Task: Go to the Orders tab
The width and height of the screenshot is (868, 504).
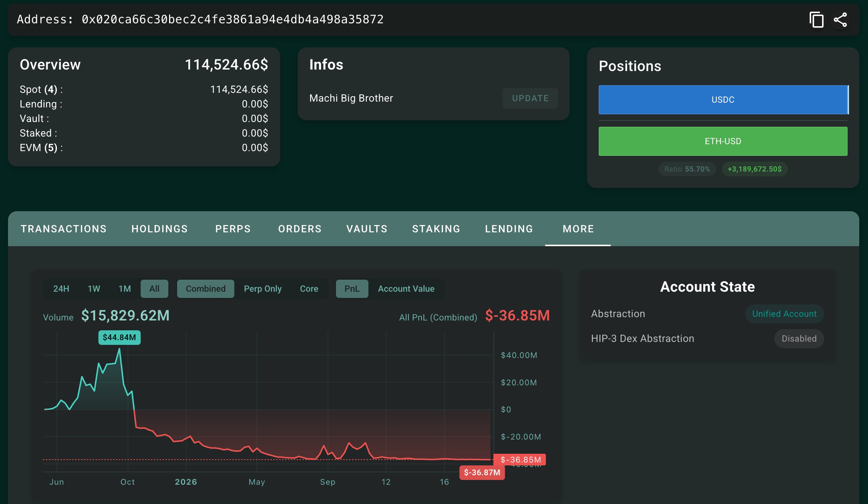Action: (x=300, y=229)
